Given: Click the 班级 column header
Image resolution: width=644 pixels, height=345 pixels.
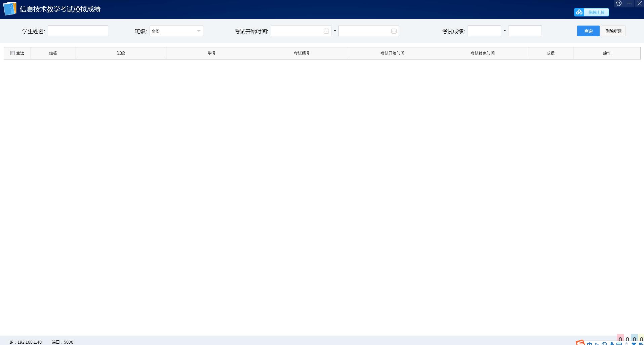Looking at the screenshot, I should click(x=121, y=53).
